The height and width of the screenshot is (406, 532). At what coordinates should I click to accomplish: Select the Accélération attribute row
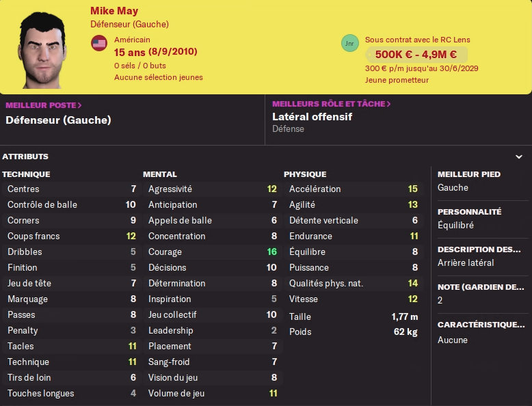pos(353,189)
